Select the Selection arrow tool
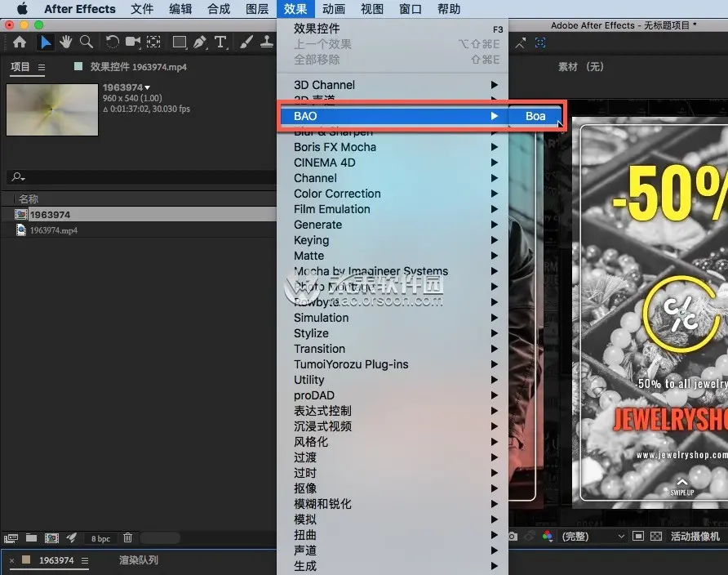 46,42
